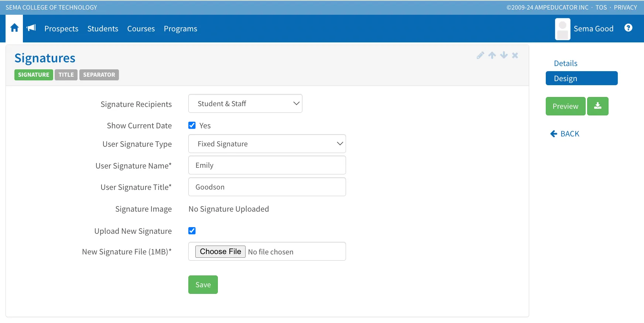644x323 pixels.
Task: Open the help question mark icon
Action: [x=628, y=28]
